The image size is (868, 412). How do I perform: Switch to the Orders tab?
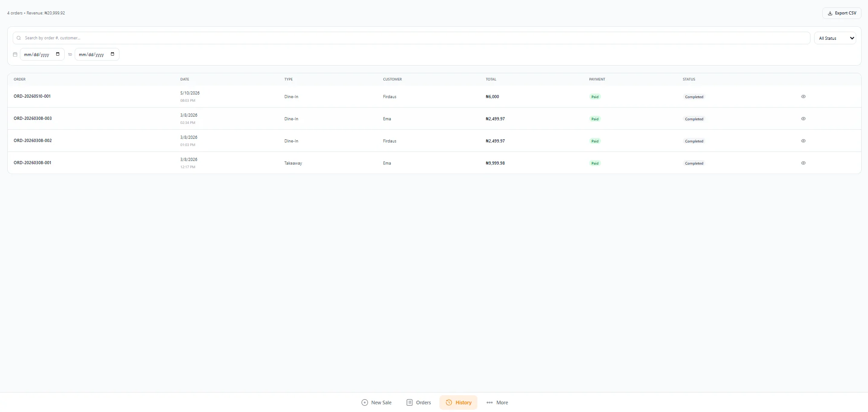point(419,403)
